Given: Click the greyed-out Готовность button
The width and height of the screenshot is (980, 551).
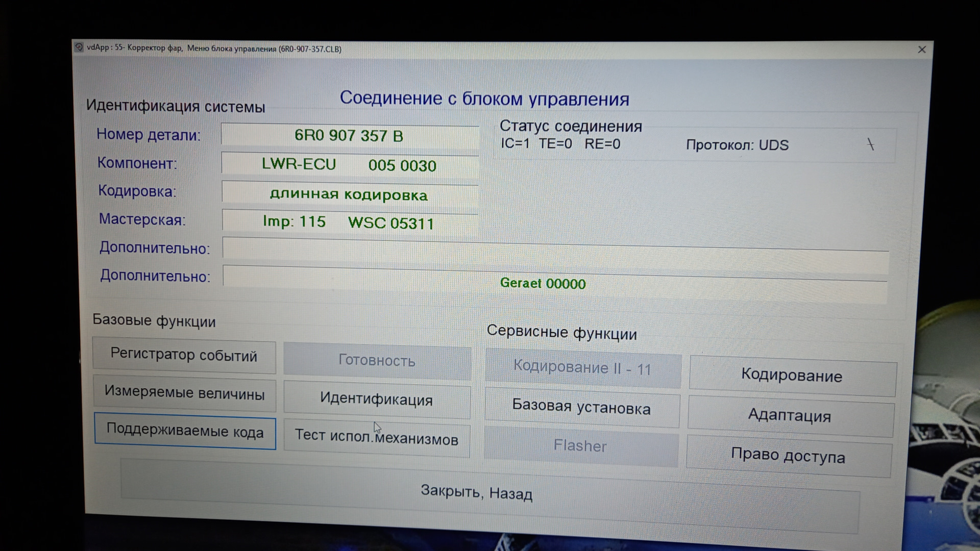Looking at the screenshot, I should pos(377,361).
